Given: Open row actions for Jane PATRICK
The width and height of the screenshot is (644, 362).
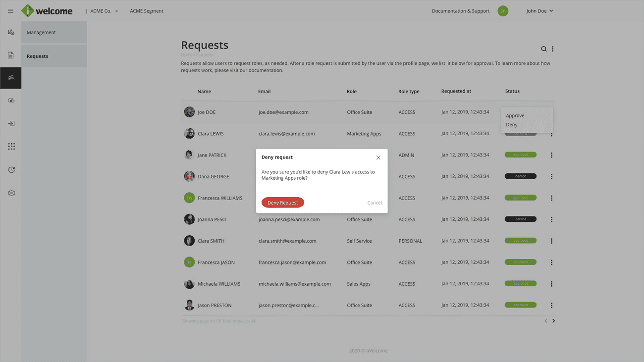Looking at the screenshot, I should pyautogui.click(x=551, y=155).
